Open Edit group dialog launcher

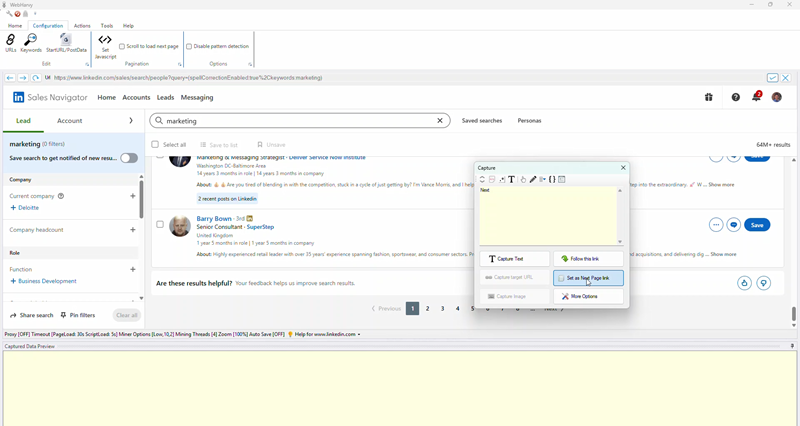[x=87, y=64]
